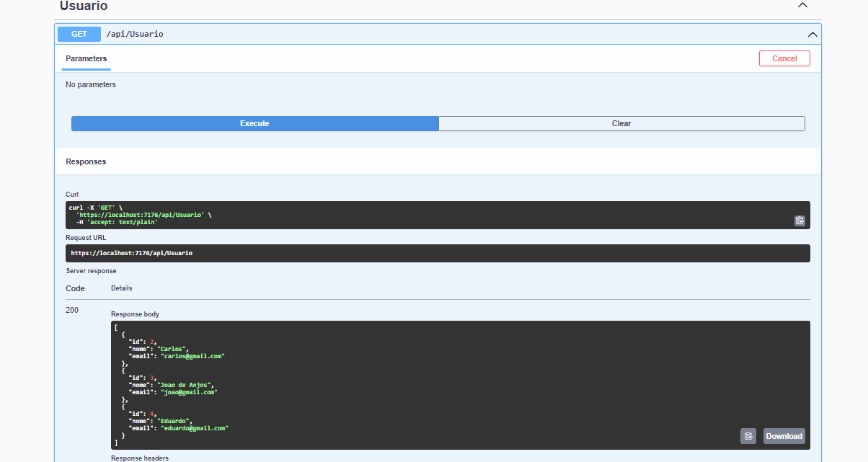Click the GET method badge
Viewport: 868px width, 462px height.
click(79, 34)
